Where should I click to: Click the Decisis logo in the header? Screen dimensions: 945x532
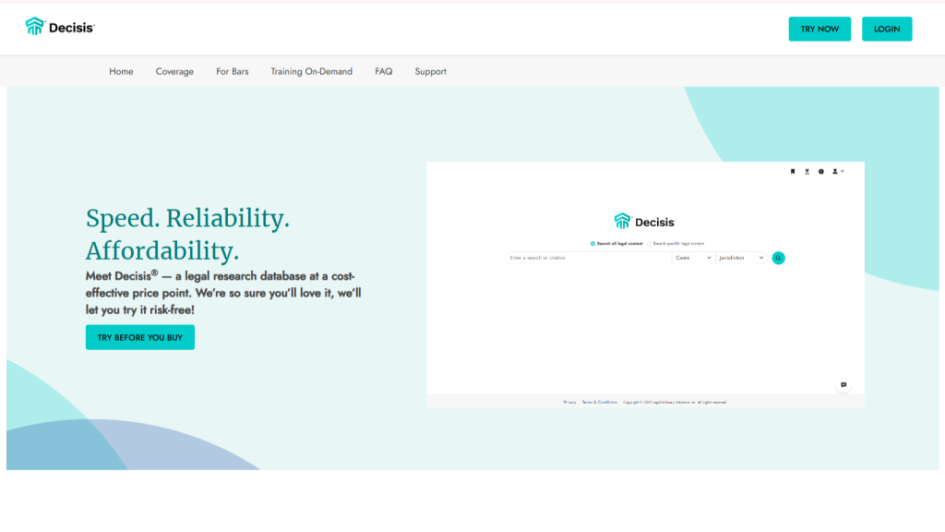point(60,27)
